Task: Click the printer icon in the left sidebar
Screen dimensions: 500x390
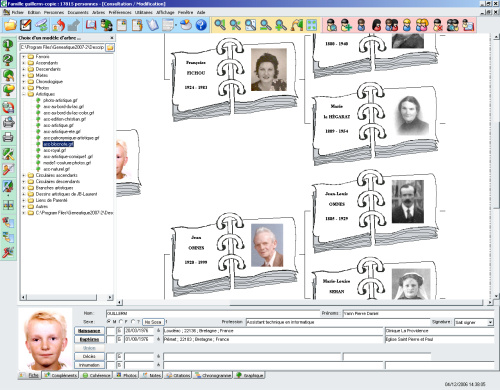Action: tap(8, 137)
